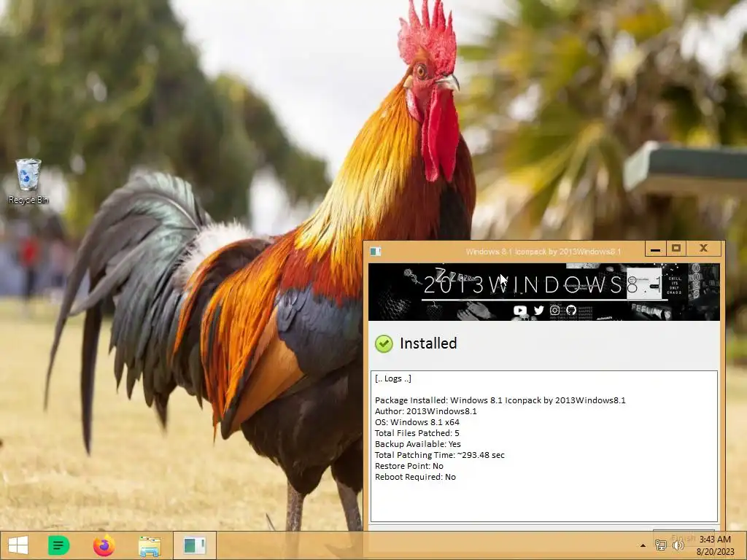The width and height of the screenshot is (747, 560).
Task: Open the GitHub icon in banner
Action: pos(571,311)
